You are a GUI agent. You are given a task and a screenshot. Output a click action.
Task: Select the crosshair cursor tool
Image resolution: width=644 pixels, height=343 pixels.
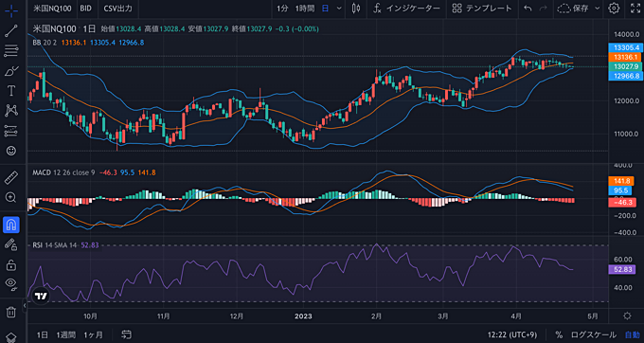click(x=11, y=10)
